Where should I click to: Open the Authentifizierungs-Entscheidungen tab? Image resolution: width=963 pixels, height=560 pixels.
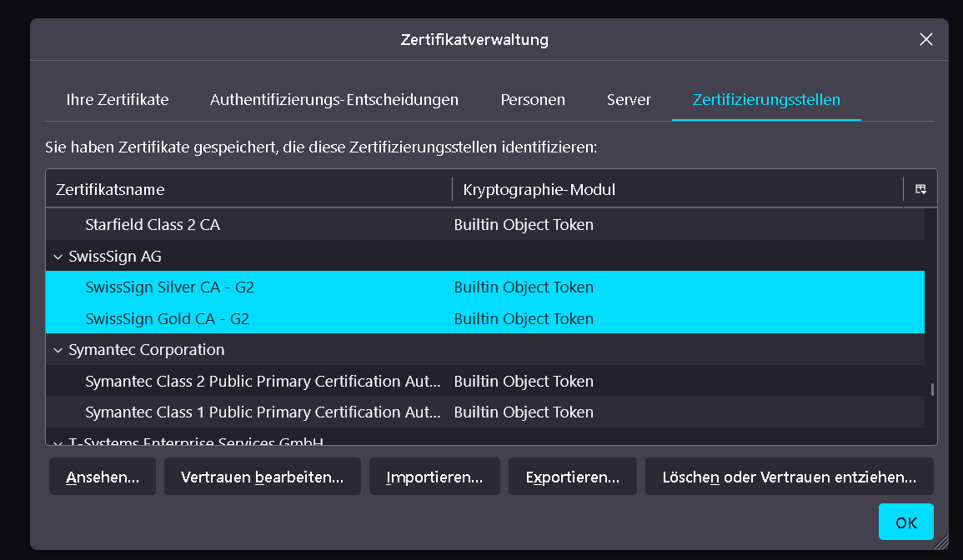pyautogui.click(x=334, y=100)
